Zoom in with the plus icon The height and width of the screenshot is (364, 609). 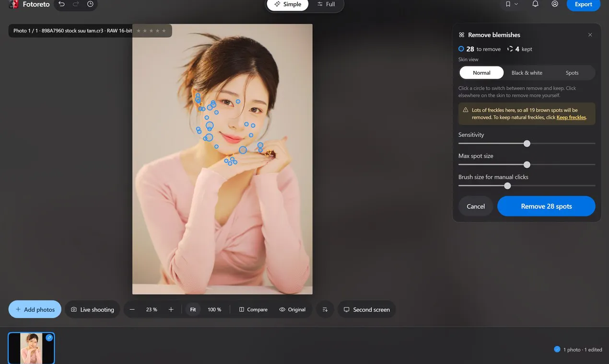[x=171, y=309]
